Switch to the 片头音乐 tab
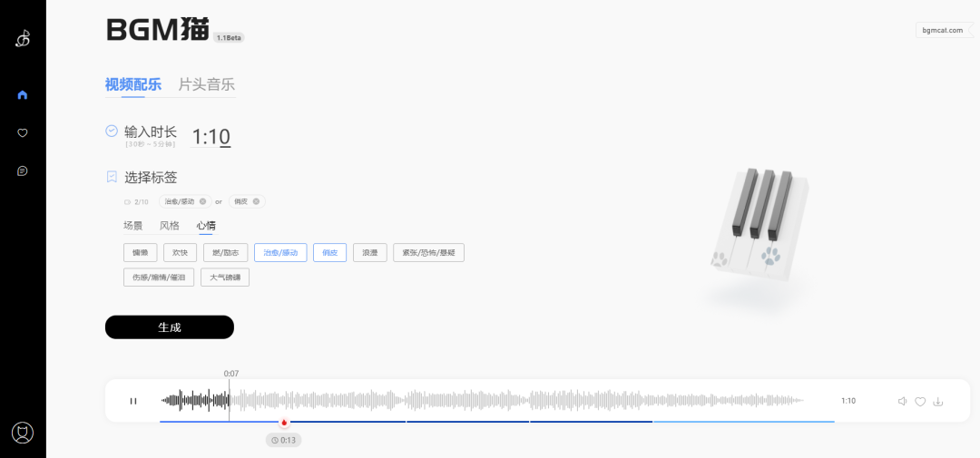 (207, 84)
